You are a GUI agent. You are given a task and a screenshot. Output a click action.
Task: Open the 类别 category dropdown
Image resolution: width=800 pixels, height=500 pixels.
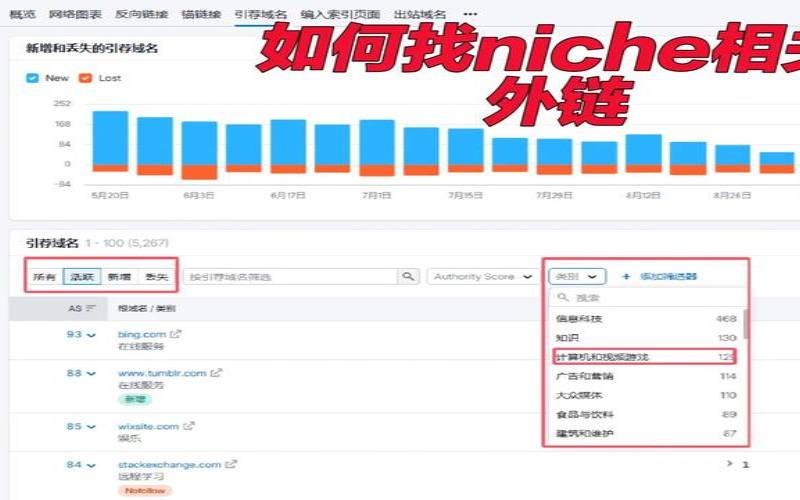coord(577,277)
